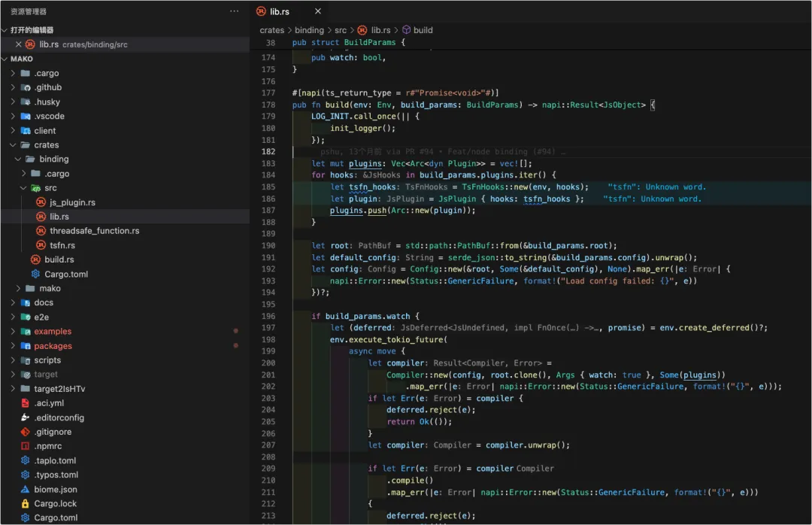The width and height of the screenshot is (812, 525).
Task: Open the explorer more actions ellipsis menu
Action: [x=234, y=11]
